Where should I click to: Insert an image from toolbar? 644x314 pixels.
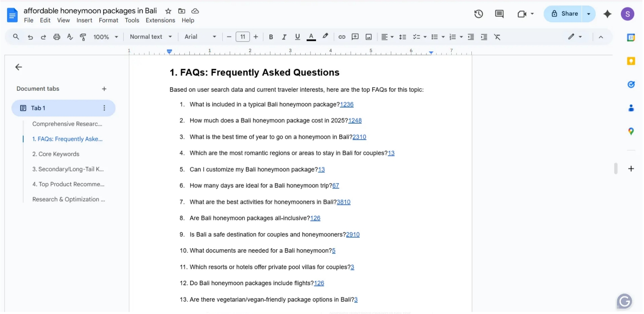(x=369, y=37)
